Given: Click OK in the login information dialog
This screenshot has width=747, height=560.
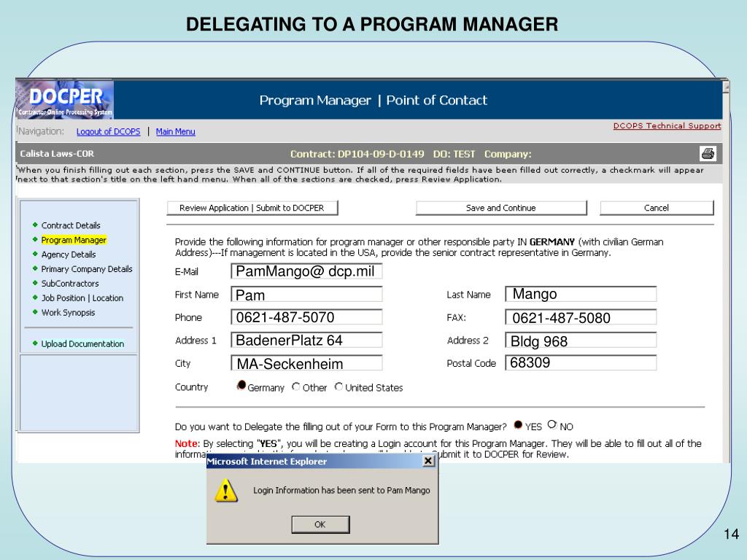Looking at the screenshot, I should (x=320, y=524).
